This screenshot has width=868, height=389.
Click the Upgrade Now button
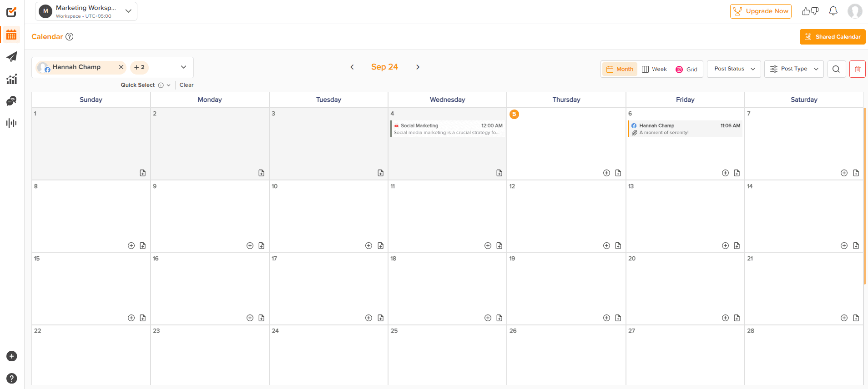click(x=761, y=11)
